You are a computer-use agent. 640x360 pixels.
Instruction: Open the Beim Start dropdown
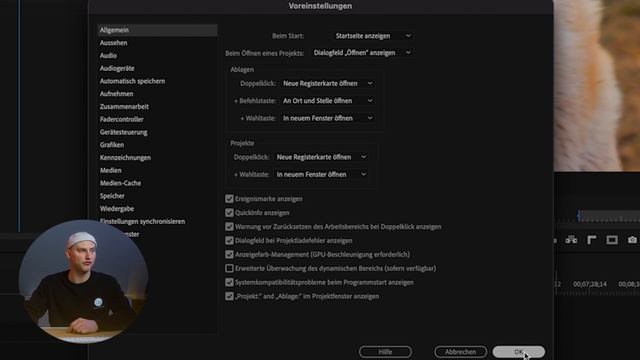(373, 36)
